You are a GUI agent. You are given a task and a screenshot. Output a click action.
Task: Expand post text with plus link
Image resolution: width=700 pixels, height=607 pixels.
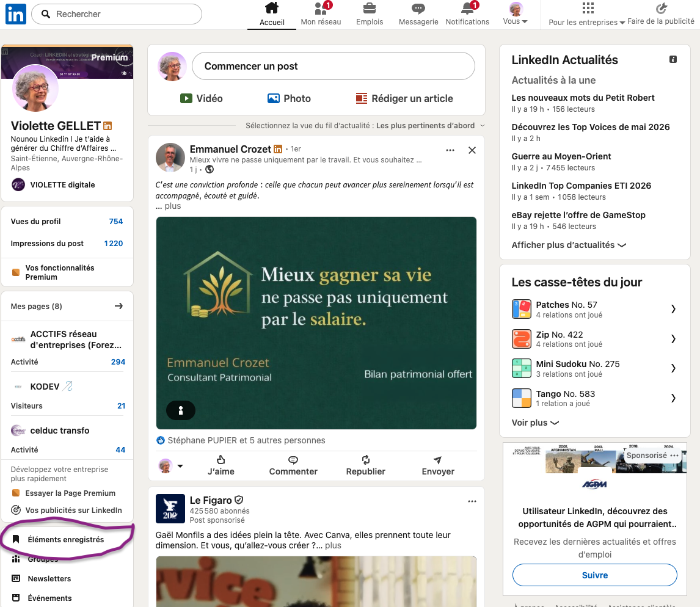click(172, 206)
